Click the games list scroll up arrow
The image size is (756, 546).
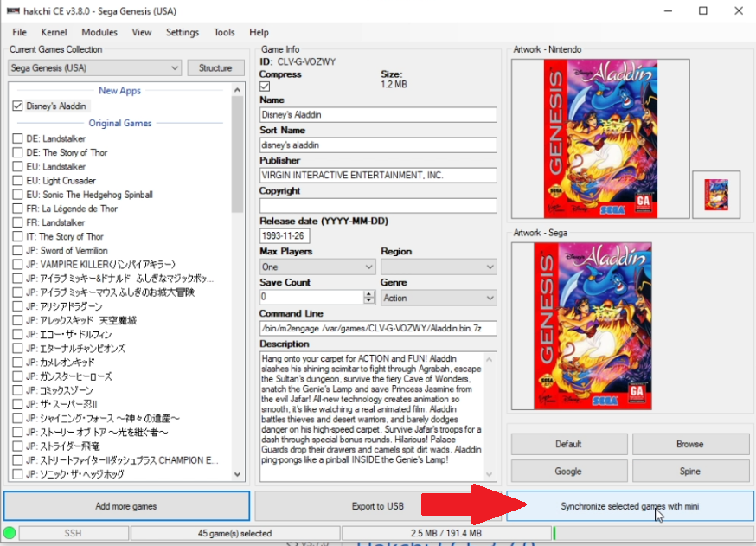click(x=237, y=90)
